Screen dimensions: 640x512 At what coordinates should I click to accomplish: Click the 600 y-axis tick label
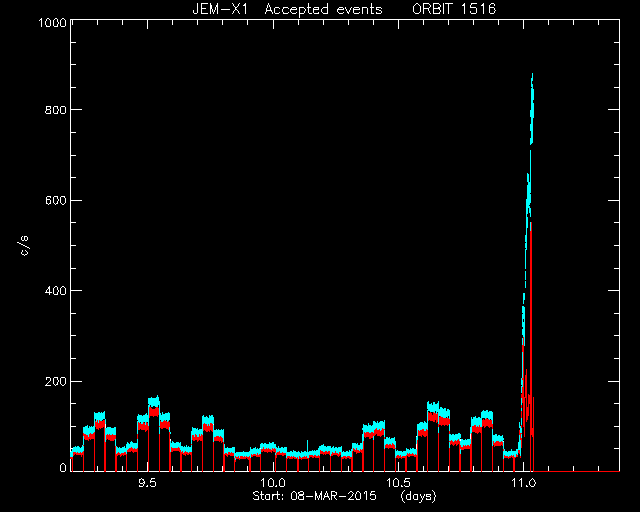coord(55,200)
